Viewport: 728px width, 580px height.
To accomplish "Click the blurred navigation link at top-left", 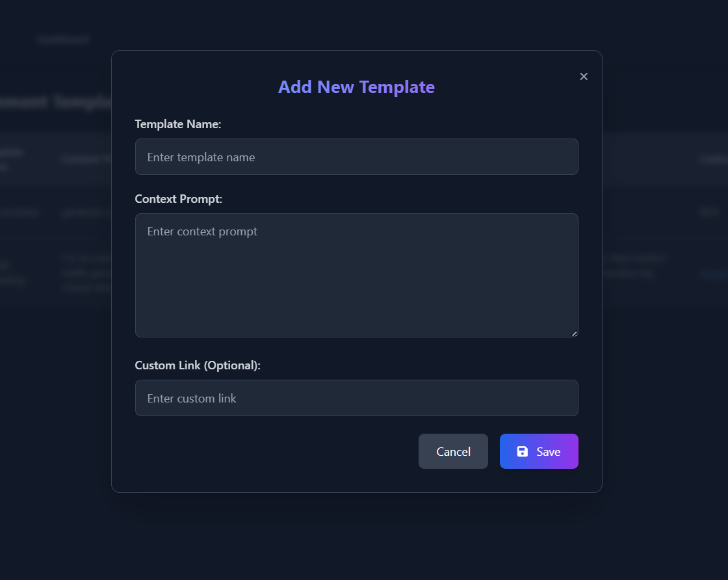I will pyautogui.click(x=63, y=40).
